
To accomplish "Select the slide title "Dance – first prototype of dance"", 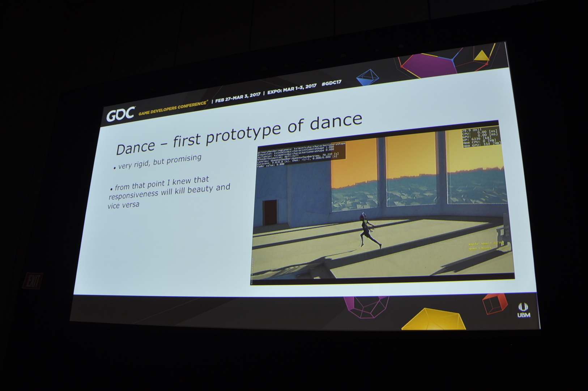I will tap(239, 133).
